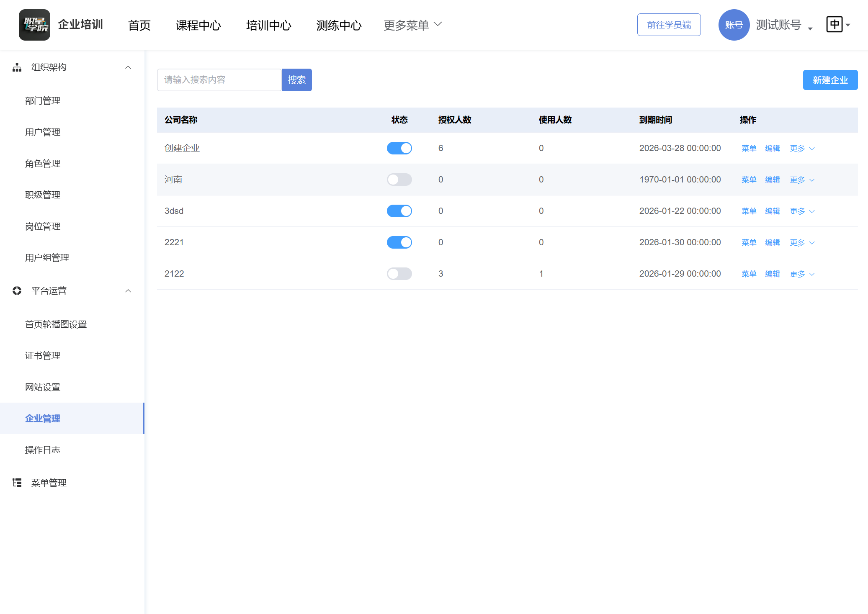This screenshot has width=868, height=614.
Task: Click the 前往学员端 button
Action: click(669, 25)
